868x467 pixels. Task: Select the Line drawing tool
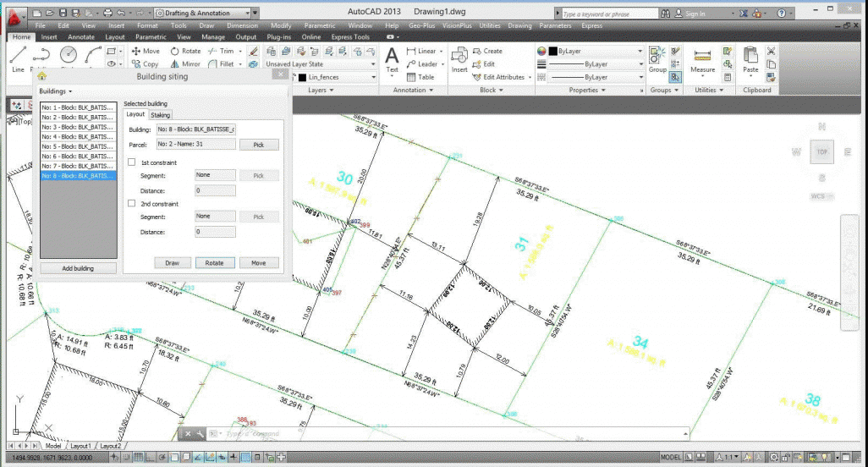[18, 58]
